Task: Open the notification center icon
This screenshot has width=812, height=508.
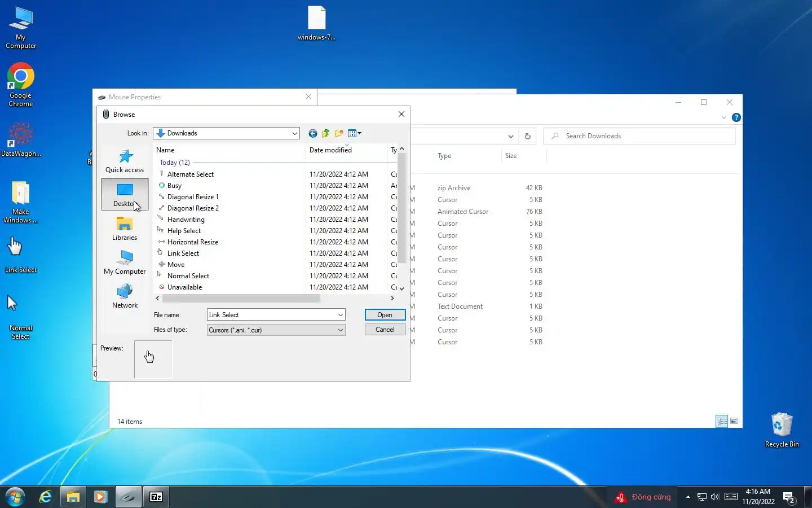Action: [789, 497]
